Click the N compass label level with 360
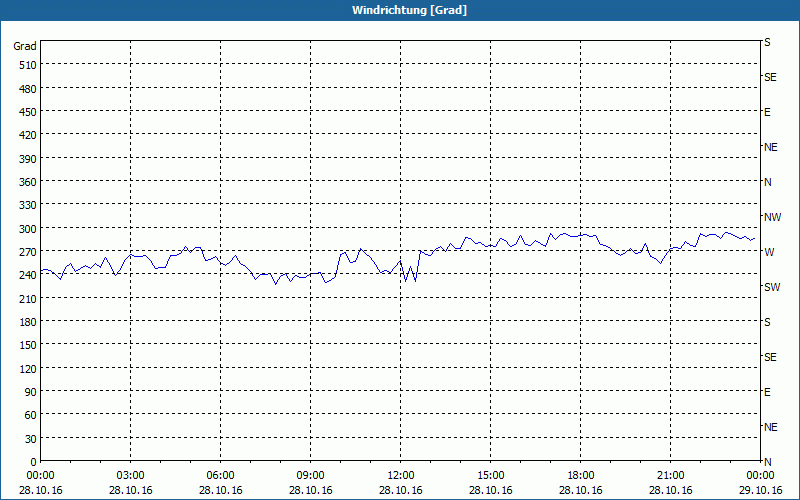 point(768,182)
